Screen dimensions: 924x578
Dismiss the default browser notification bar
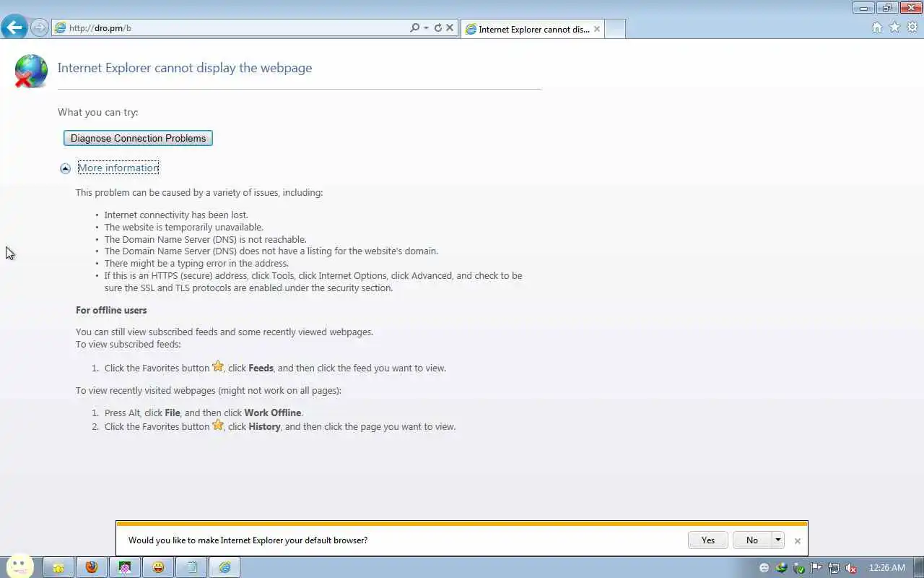798,540
